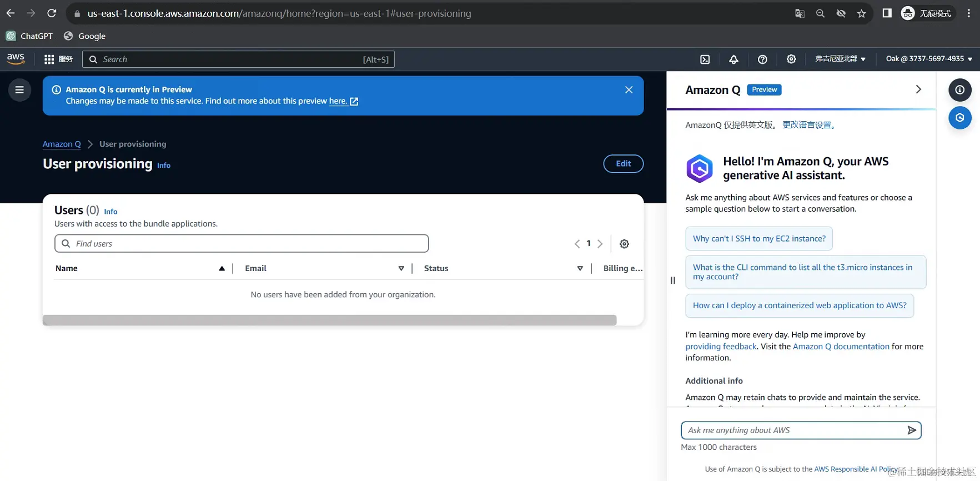Click the zoom magnifier icon in address bar
The image size is (980, 481).
820,13
